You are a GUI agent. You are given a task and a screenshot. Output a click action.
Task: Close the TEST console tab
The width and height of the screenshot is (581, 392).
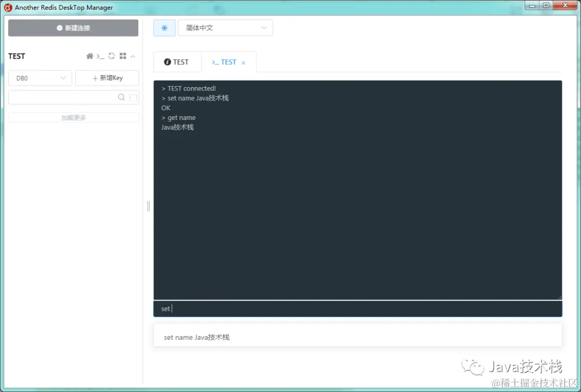(244, 63)
